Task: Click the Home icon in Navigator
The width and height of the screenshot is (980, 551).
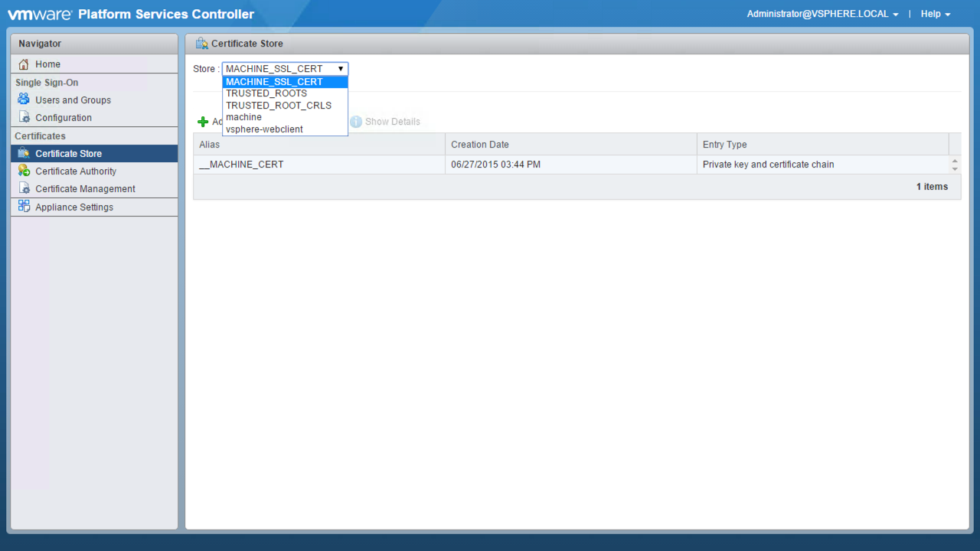Action: 24,64
